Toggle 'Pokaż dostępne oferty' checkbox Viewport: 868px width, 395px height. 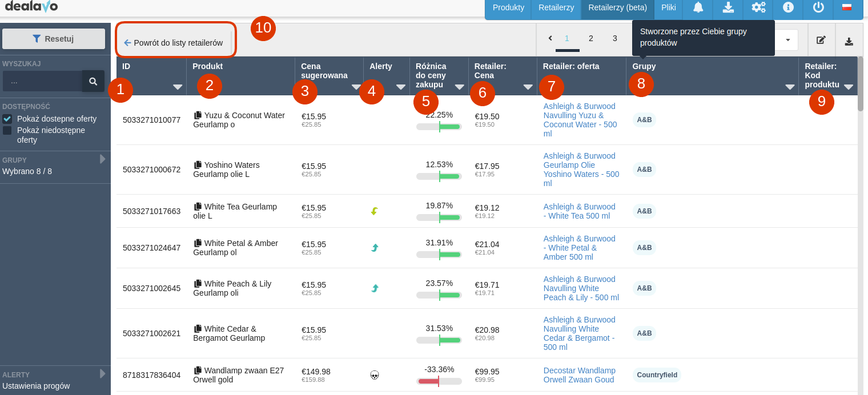(x=7, y=119)
